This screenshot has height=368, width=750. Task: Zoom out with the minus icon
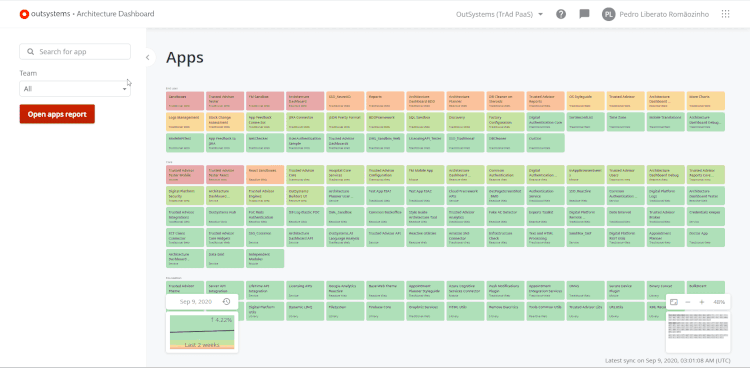click(688, 302)
